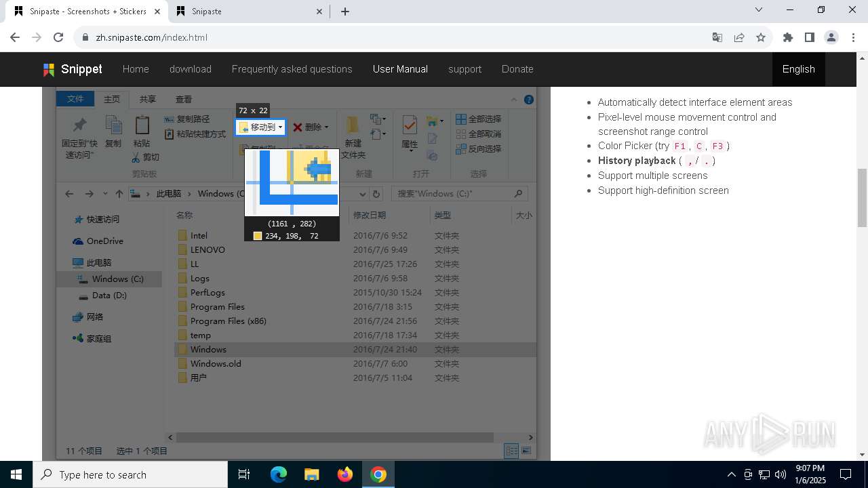868x488 pixels.
Task: Open File Explorer from the taskbar
Action: click(312, 474)
